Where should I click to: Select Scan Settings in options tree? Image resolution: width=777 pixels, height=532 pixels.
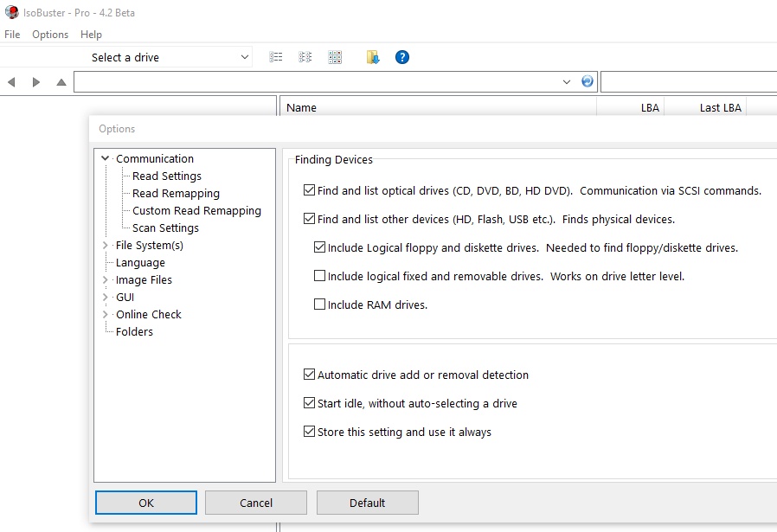(x=165, y=228)
